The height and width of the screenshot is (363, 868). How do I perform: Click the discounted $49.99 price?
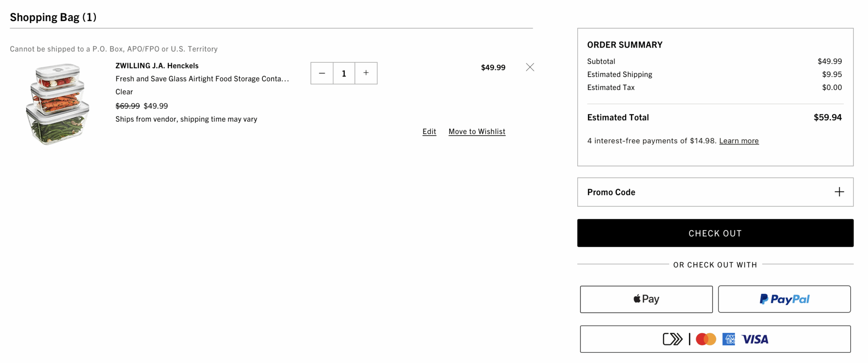(156, 106)
